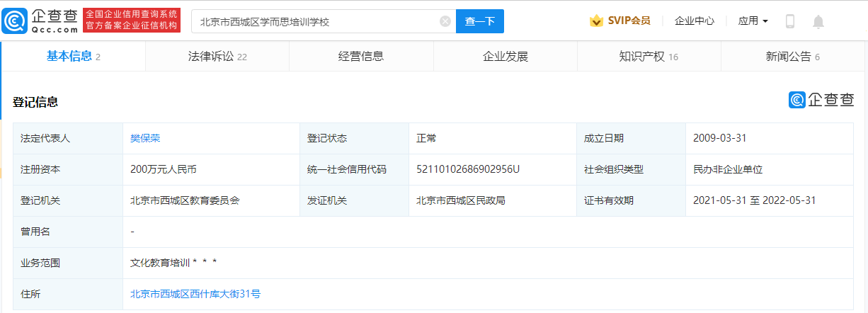Image resolution: width=868 pixels, height=313 pixels.
Task: Clear the search box with X icon
Action: [x=445, y=21]
